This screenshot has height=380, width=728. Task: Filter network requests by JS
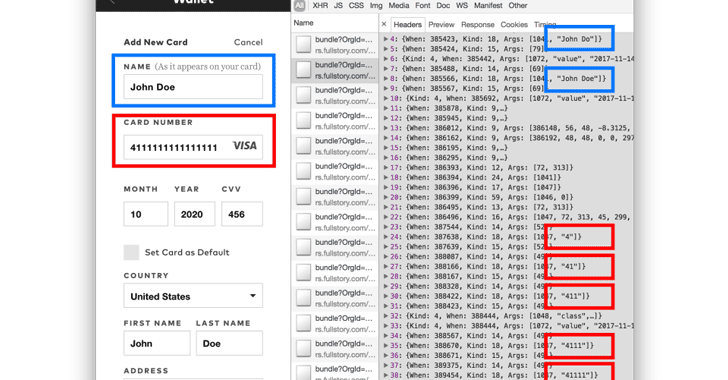click(x=338, y=6)
